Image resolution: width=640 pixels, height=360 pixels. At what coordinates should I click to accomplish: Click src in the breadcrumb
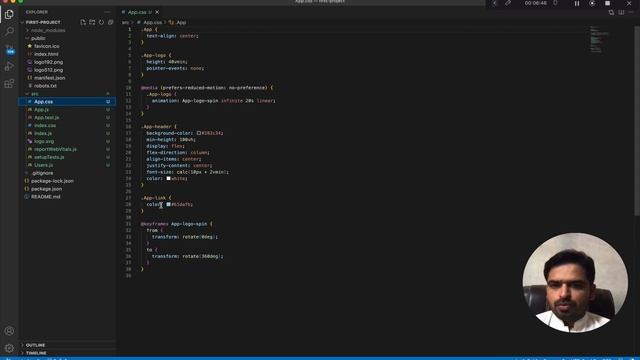[125, 22]
